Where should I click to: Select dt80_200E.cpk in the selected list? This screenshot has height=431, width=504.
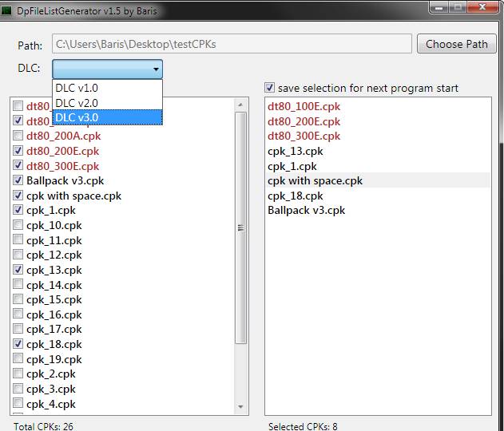pyautogui.click(x=378, y=121)
